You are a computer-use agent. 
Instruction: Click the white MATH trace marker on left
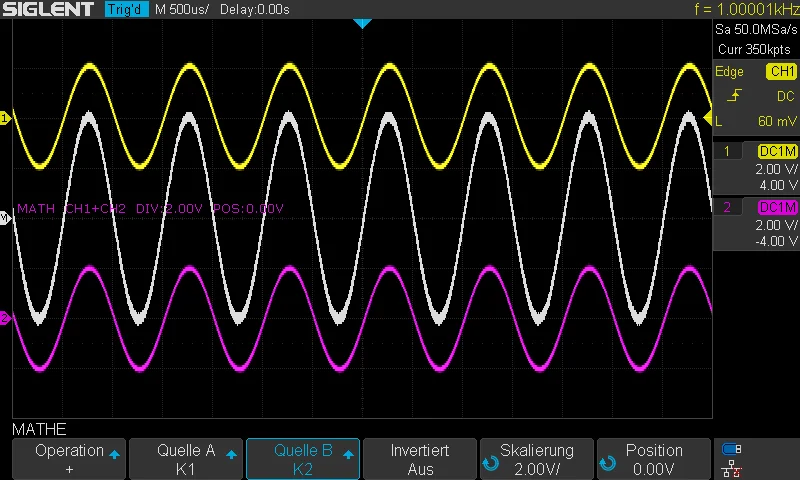coord(5,217)
